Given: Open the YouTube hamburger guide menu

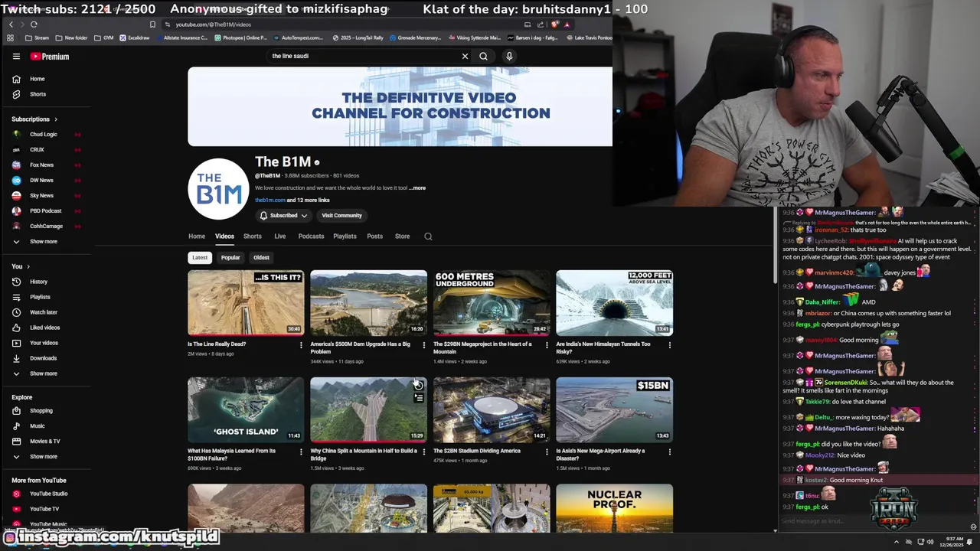Looking at the screenshot, I should click(x=16, y=56).
